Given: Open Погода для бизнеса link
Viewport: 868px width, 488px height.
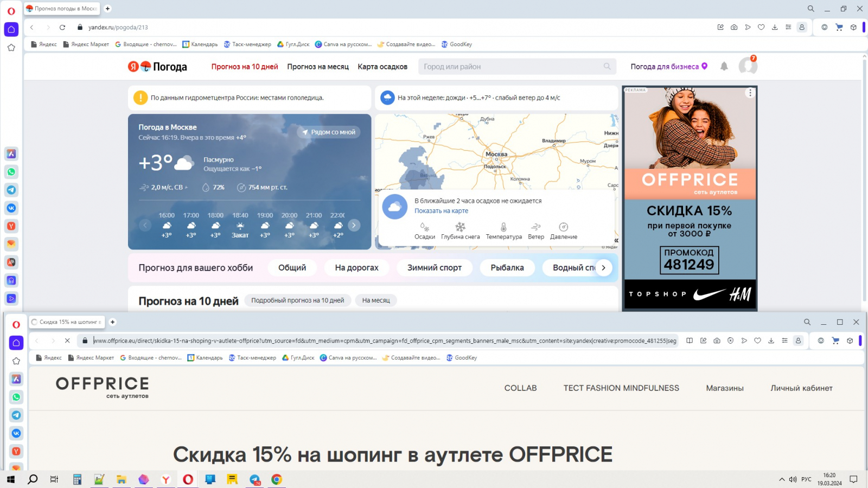Looking at the screenshot, I should 669,67.
